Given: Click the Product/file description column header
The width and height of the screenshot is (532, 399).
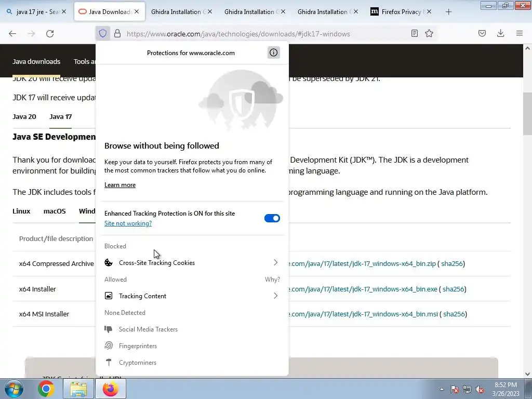Looking at the screenshot, I should coord(56,239).
